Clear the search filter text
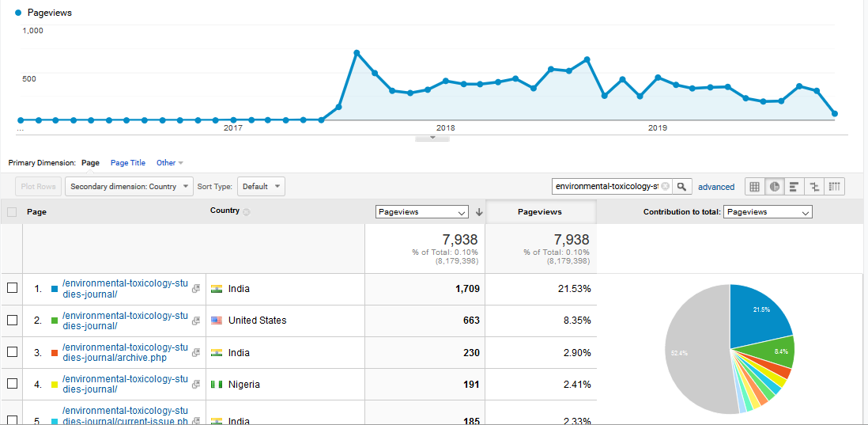 point(665,187)
